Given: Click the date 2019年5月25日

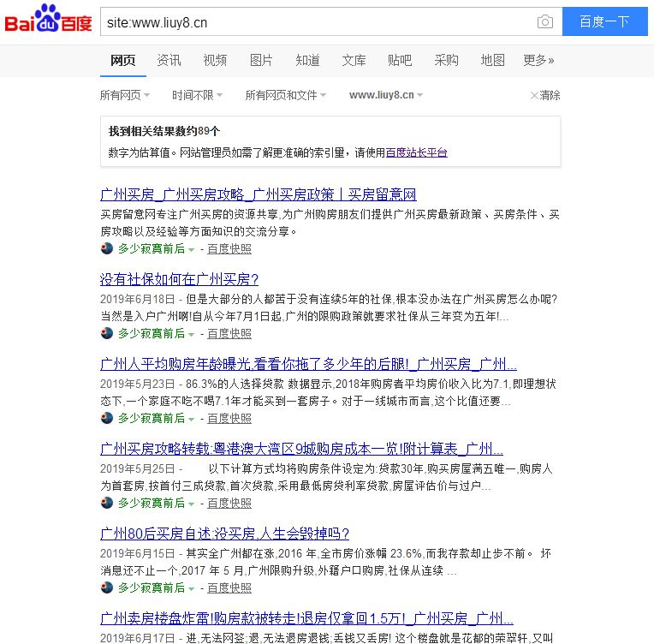Looking at the screenshot, I should [137, 468].
